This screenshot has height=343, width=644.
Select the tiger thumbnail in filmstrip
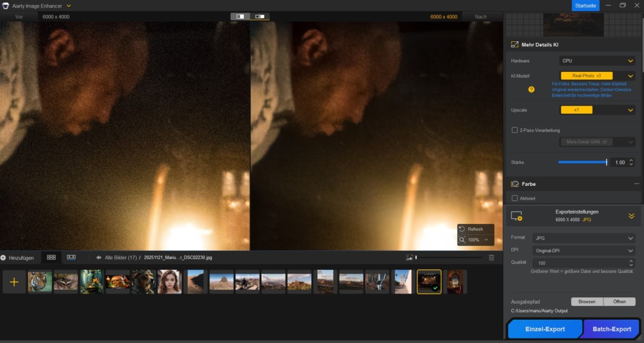(40, 282)
